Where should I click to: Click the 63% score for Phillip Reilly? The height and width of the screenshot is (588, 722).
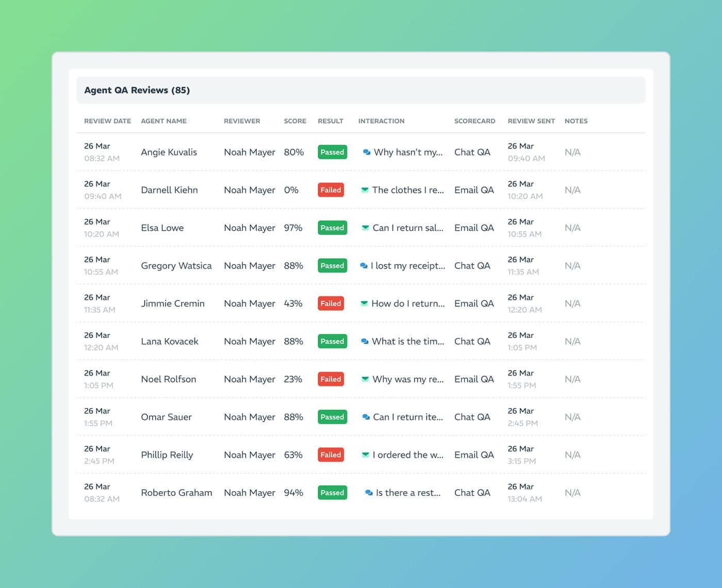pos(293,455)
